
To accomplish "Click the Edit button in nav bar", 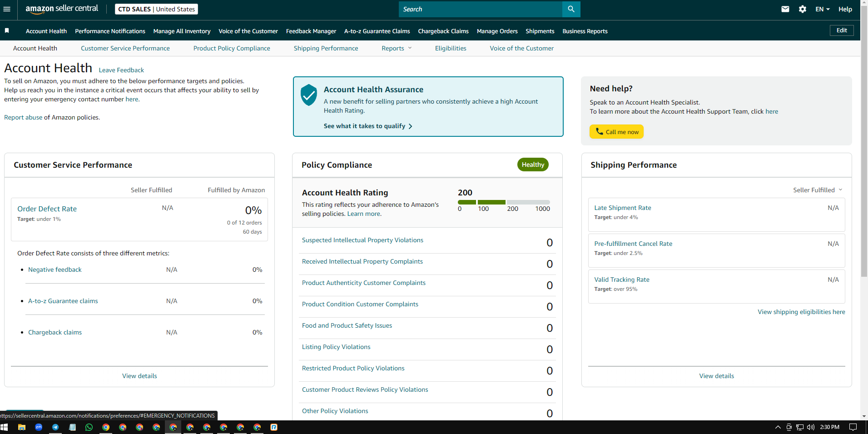I will [842, 30].
